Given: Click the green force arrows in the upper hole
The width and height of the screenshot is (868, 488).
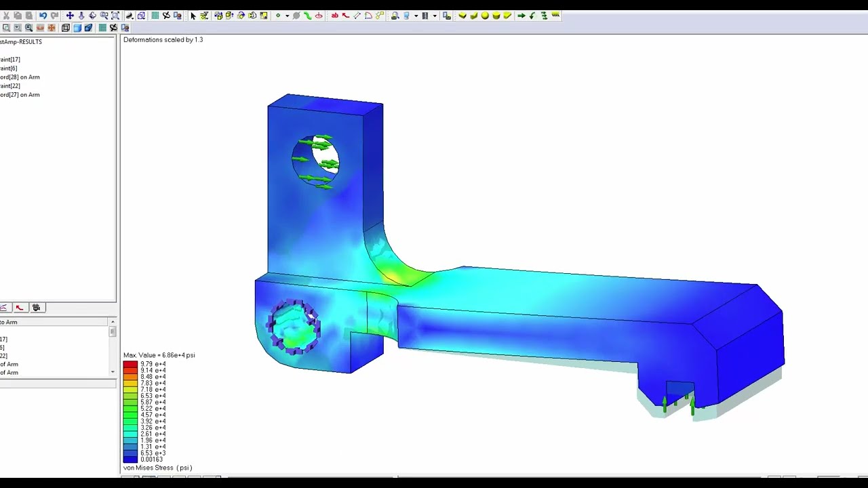Looking at the screenshot, I should [x=317, y=161].
